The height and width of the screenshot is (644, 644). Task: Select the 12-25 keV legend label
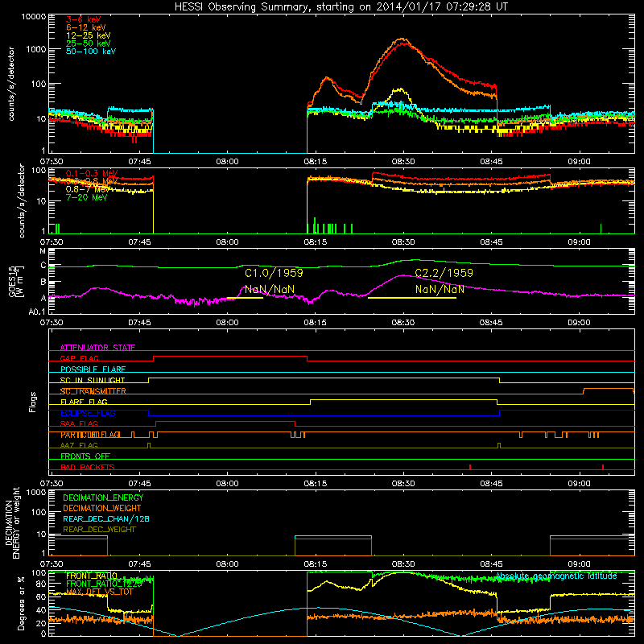(x=89, y=35)
